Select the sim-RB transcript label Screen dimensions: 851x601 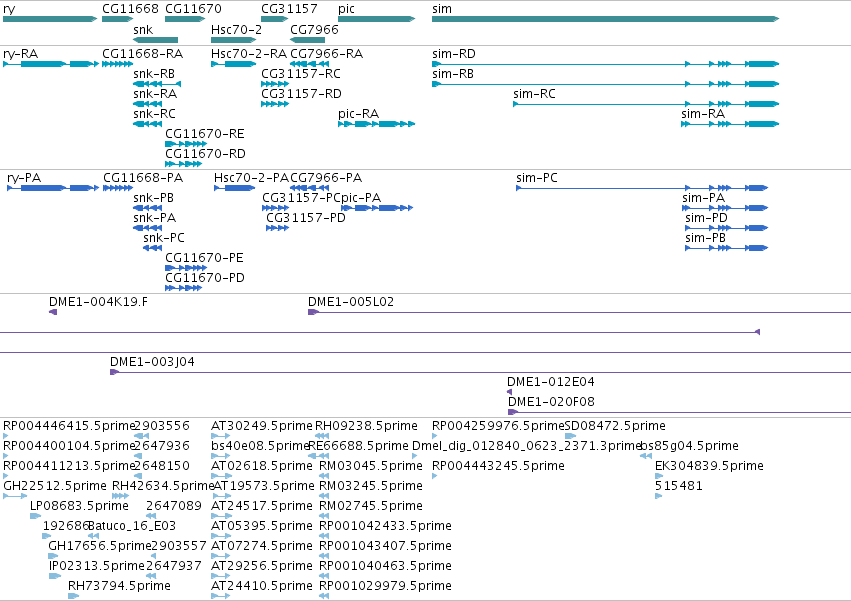click(453, 74)
